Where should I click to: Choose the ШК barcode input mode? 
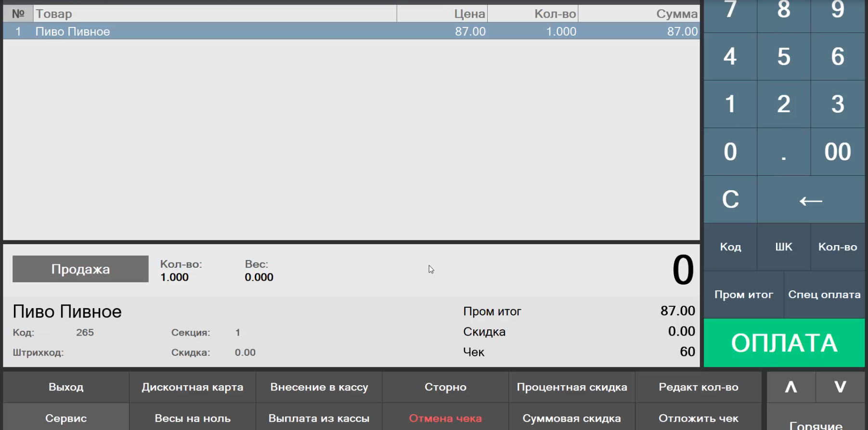[783, 247]
